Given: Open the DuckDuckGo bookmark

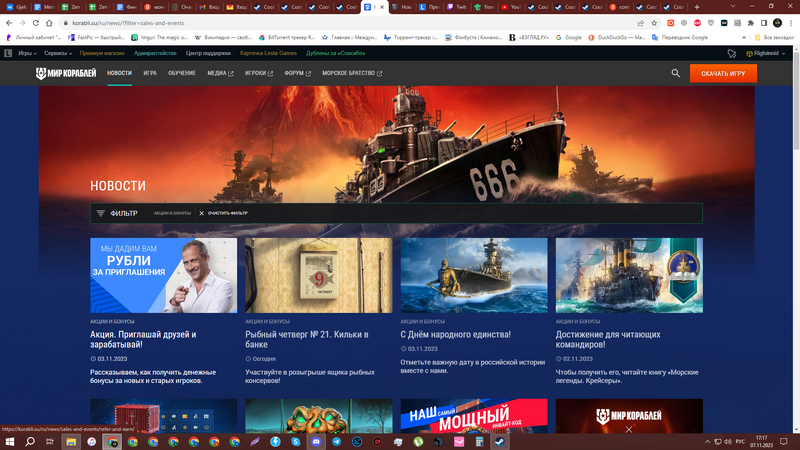Looking at the screenshot, I should [x=616, y=37].
